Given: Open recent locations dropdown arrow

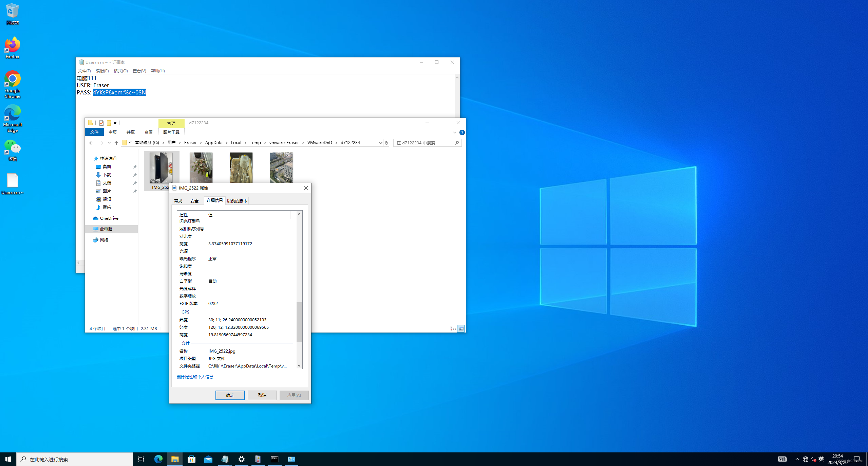Looking at the screenshot, I should point(109,143).
